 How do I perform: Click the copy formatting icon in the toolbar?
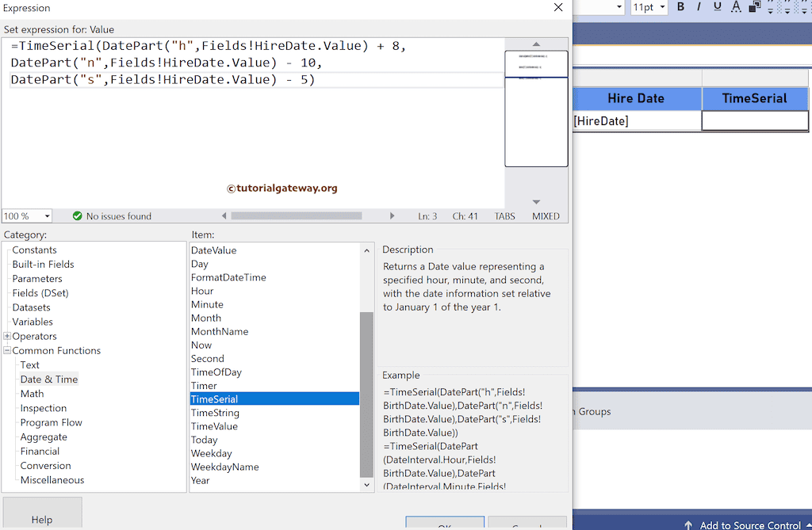pyautogui.click(x=753, y=7)
